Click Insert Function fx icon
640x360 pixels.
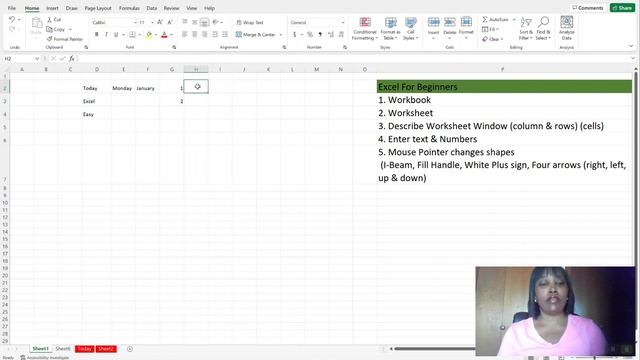pyautogui.click(x=72, y=59)
